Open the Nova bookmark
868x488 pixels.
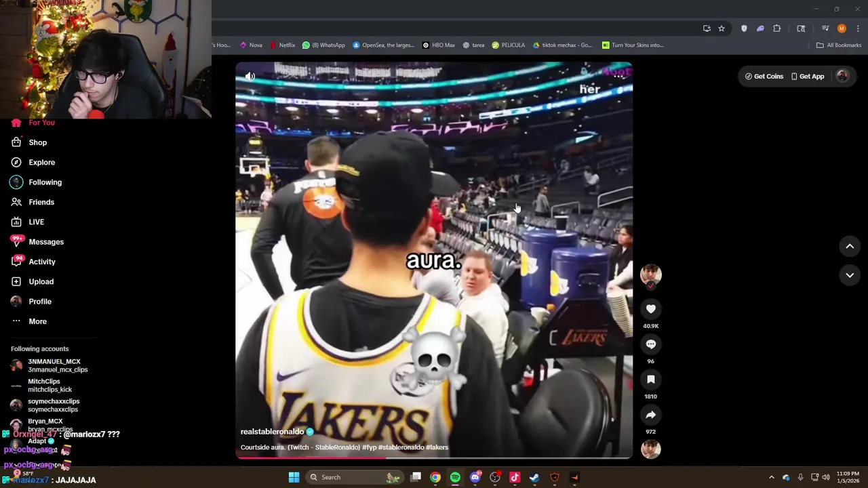pos(251,45)
